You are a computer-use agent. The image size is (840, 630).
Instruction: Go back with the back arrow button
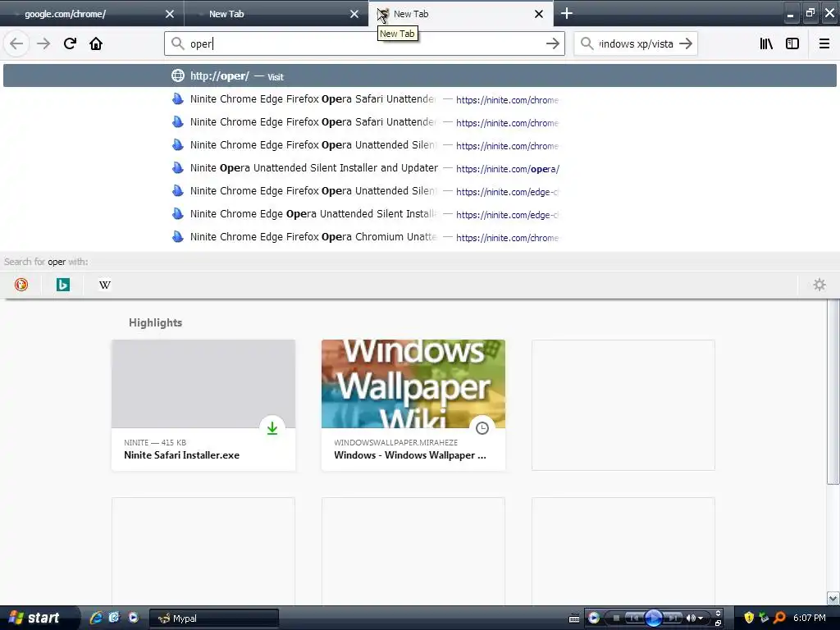16,43
